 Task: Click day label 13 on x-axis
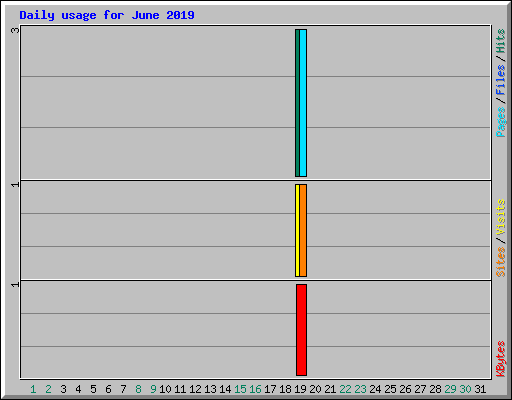pyautogui.click(x=210, y=389)
